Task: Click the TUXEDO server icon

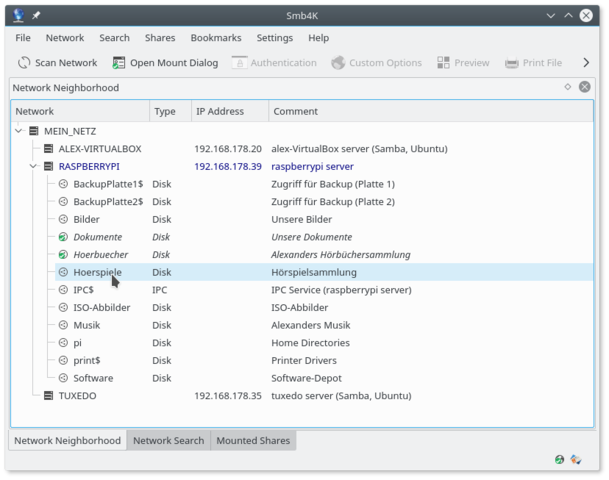Action: coord(49,395)
